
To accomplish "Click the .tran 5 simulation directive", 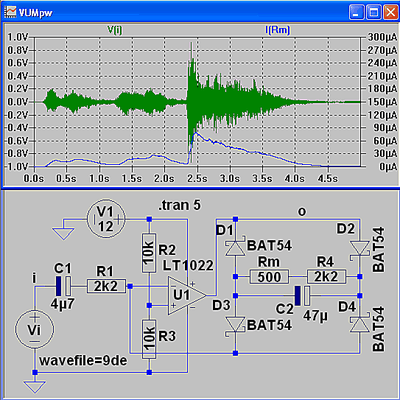I will [x=179, y=205].
